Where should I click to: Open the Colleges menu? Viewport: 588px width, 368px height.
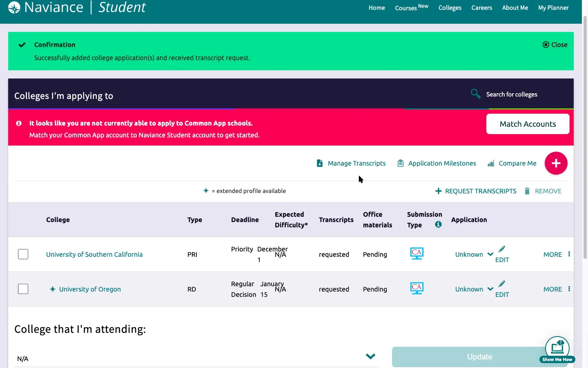450,8
